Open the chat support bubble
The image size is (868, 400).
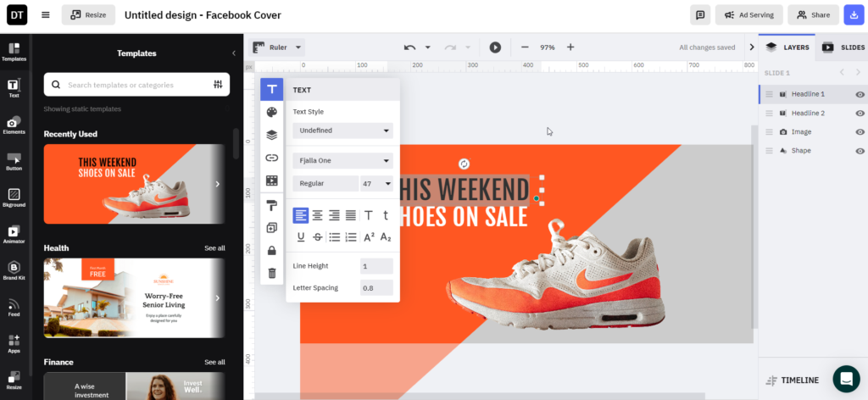[x=846, y=379]
